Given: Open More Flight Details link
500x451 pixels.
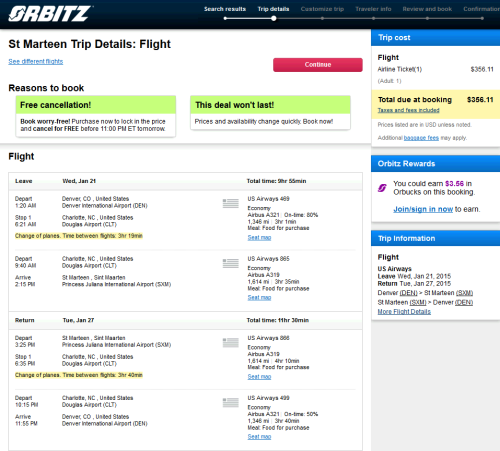Looking at the screenshot, I should pos(404,312).
